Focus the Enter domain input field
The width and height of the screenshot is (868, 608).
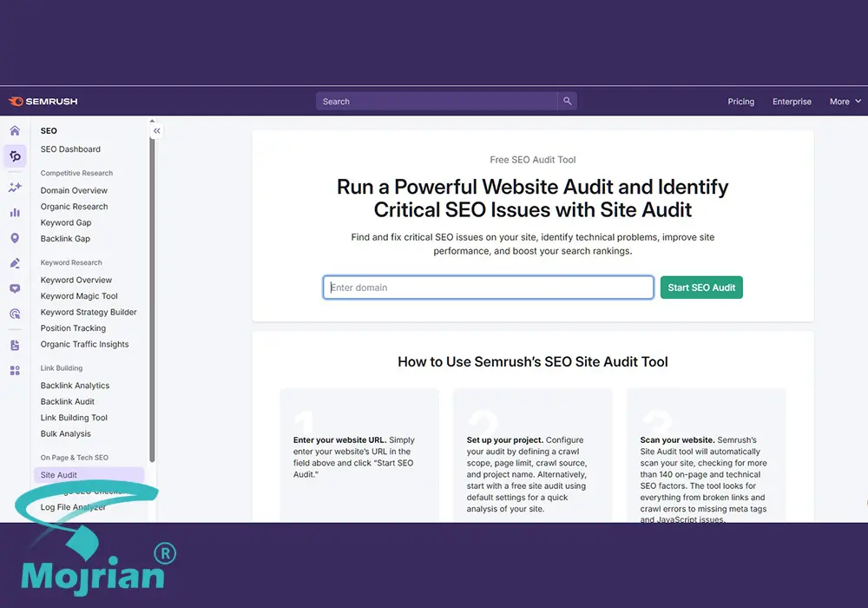(488, 287)
